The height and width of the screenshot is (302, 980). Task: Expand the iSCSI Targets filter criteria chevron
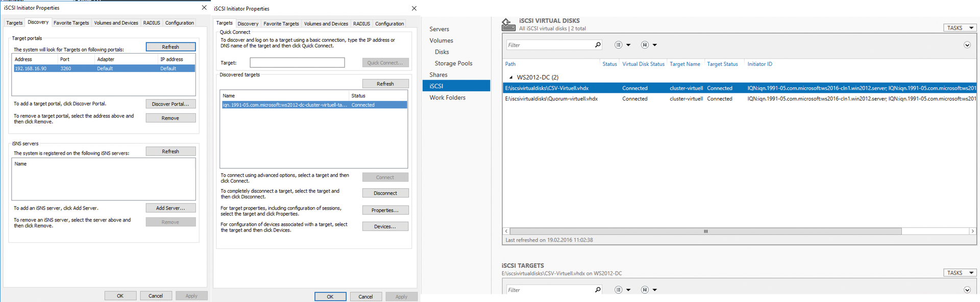tap(967, 290)
